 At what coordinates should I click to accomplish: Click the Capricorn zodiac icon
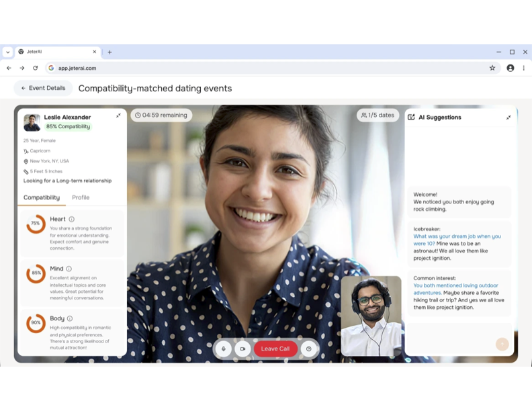(x=26, y=151)
